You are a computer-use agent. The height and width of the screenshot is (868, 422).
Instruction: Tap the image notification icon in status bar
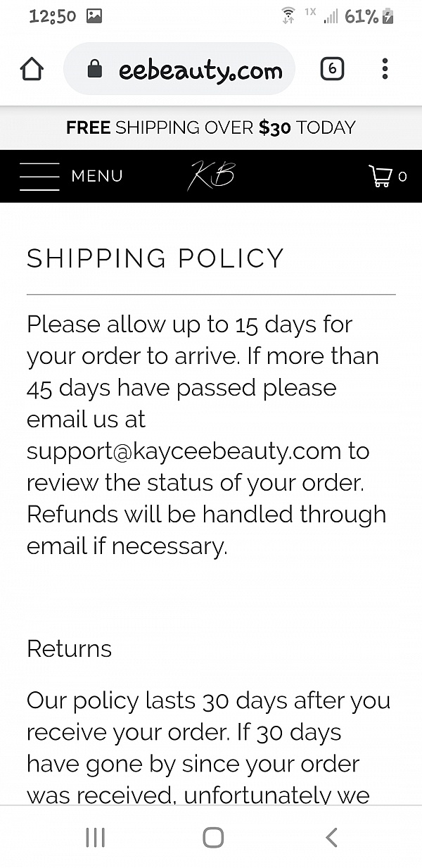pos(94,16)
